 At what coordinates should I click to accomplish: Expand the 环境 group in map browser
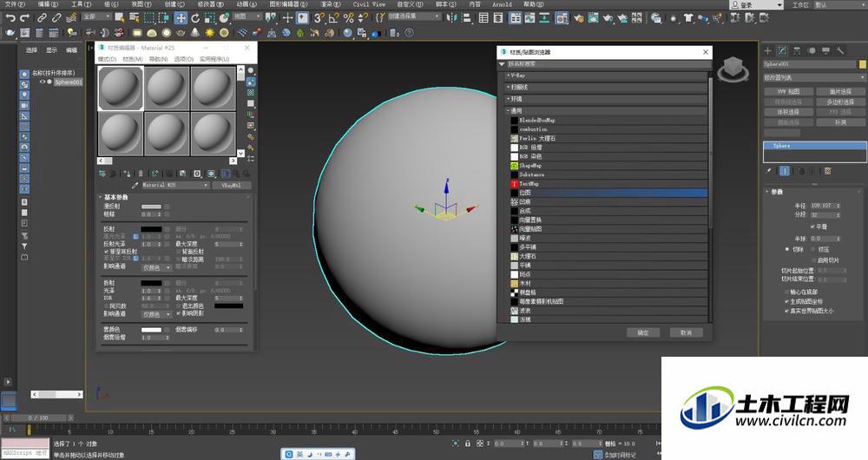coord(508,99)
